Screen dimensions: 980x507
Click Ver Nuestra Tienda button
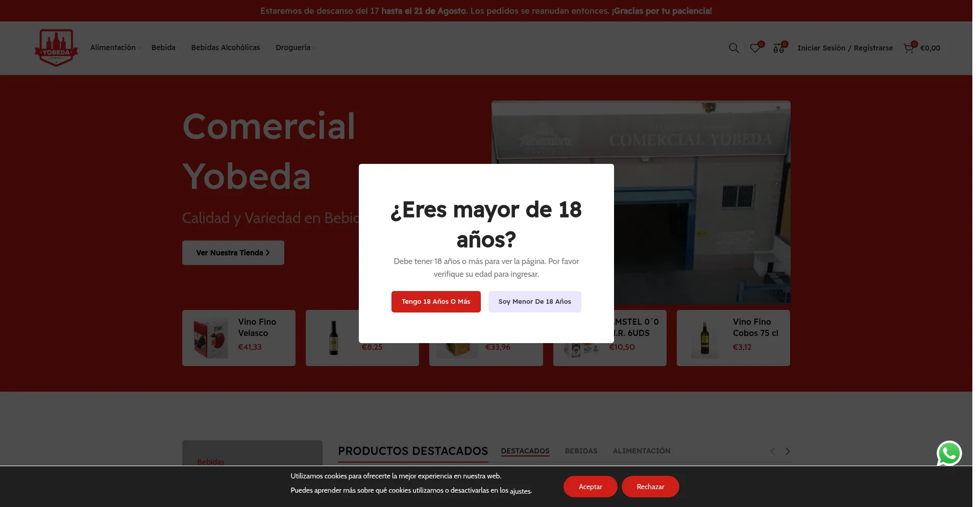click(233, 253)
